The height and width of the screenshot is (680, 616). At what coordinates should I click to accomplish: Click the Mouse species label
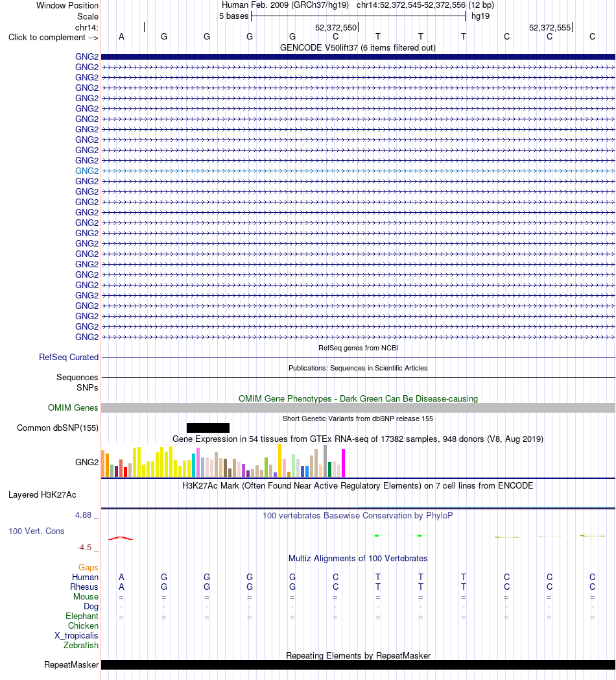(x=86, y=597)
